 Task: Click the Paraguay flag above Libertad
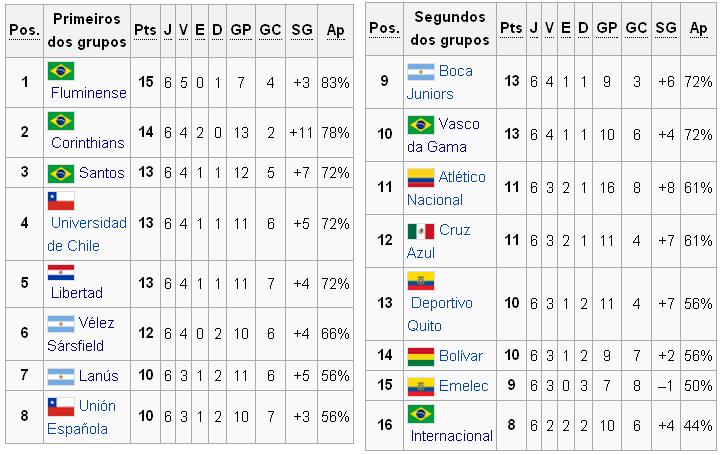pyautogui.click(x=61, y=272)
